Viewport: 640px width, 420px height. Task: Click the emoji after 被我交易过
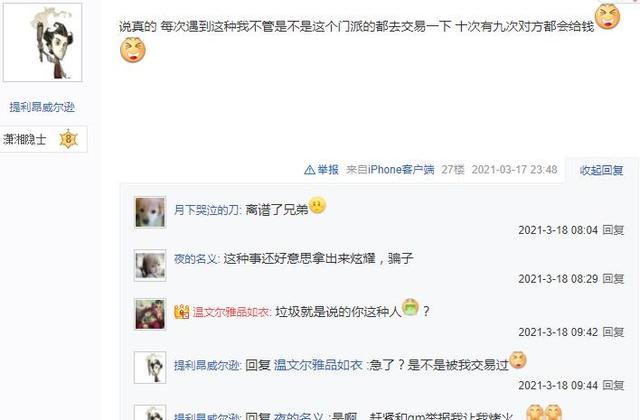coord(518,360)
